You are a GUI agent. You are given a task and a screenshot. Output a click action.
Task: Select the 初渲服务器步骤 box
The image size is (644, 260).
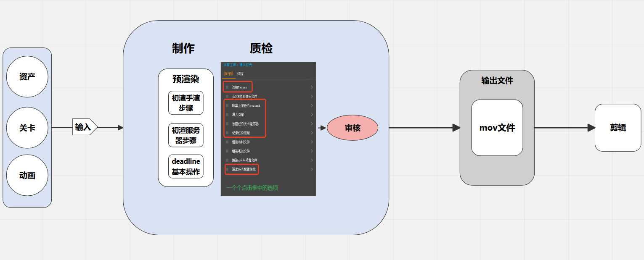[x=186, y=135]
